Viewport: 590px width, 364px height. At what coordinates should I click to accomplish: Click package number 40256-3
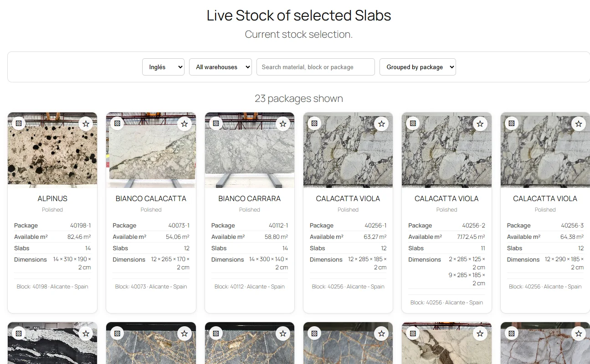[x=573, y=226]
